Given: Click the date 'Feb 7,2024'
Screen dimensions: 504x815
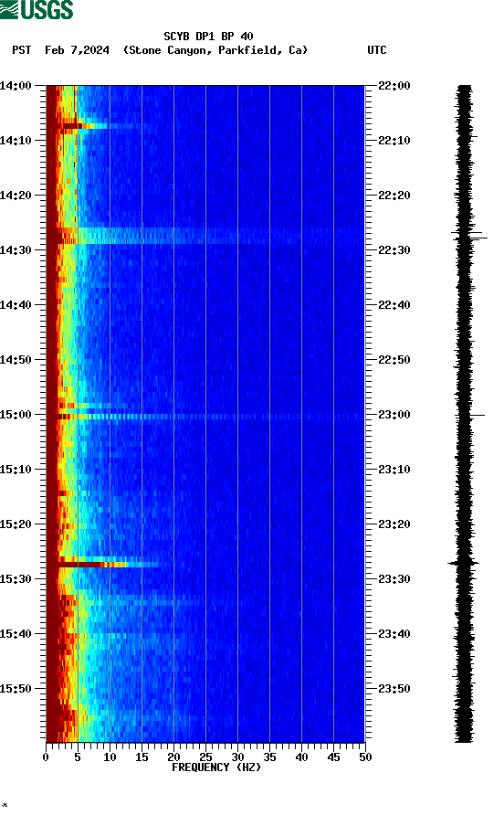Looking at the screenshot, I should 77,50.
